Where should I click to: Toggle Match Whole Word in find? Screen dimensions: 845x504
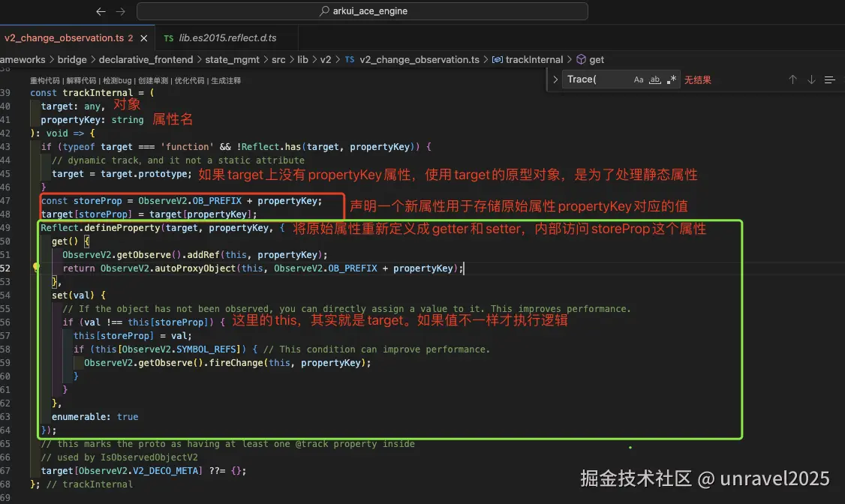point(655,79)
